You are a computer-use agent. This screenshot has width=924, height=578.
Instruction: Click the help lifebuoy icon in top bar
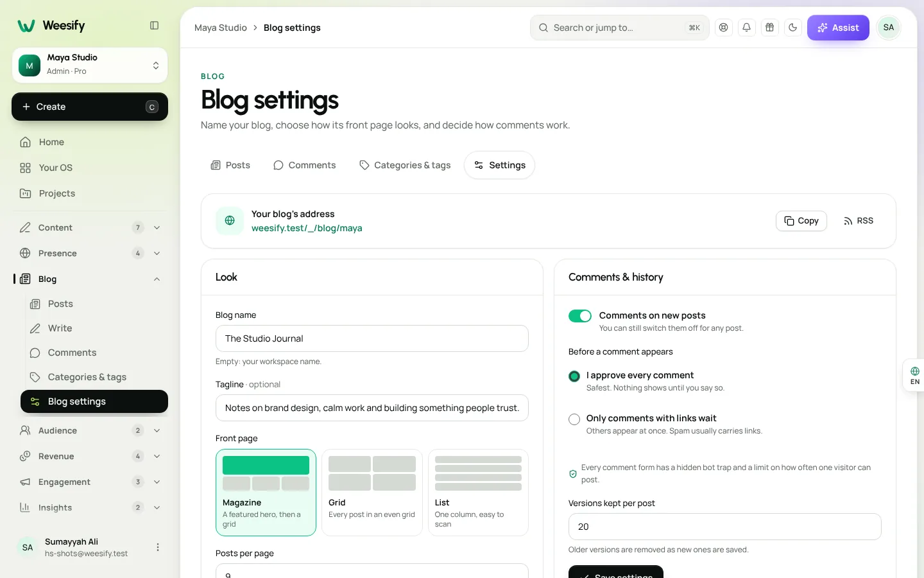click(724, 28)
